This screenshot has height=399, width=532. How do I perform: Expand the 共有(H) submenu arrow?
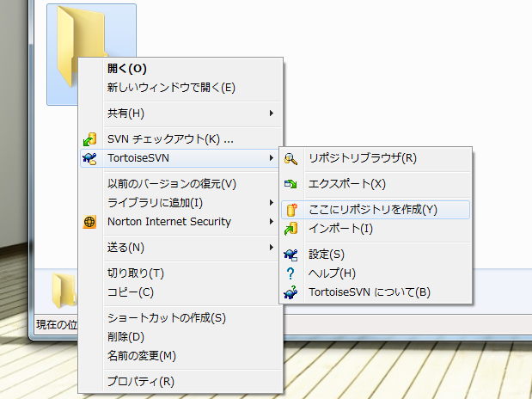[x=271, y=113]
